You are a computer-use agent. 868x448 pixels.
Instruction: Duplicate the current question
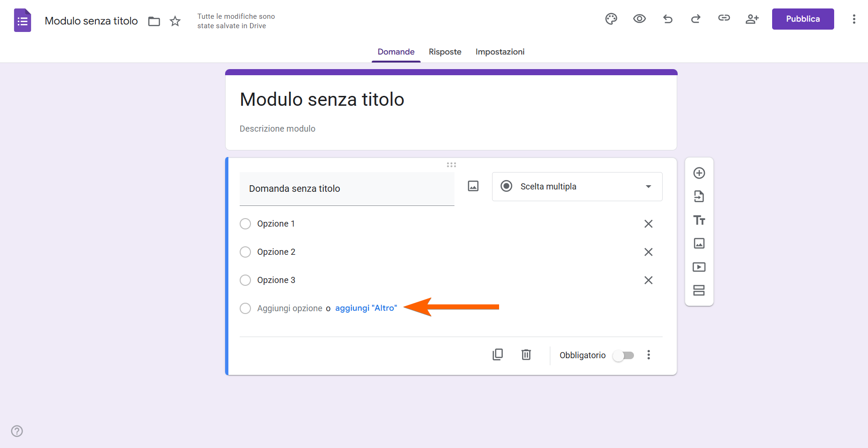pyautogui.click(x=498, y=354)
